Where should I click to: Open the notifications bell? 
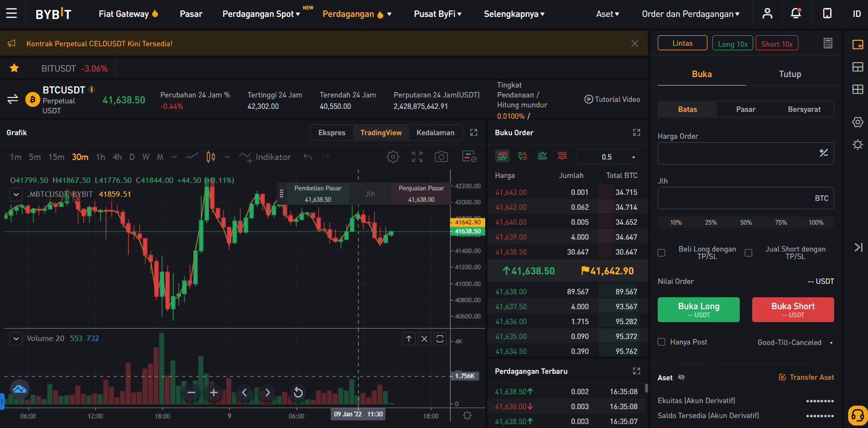click(x=796, y=13)
